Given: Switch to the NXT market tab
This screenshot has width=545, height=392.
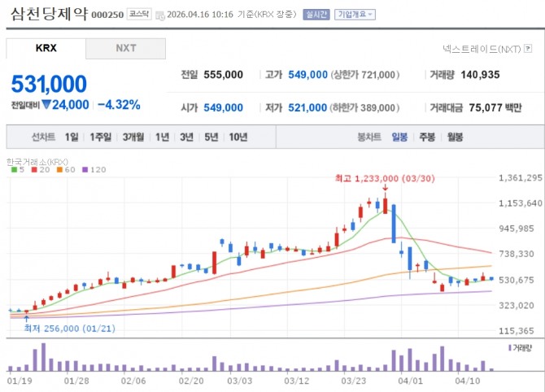Looking at the screenshot, I should (125, 48).
